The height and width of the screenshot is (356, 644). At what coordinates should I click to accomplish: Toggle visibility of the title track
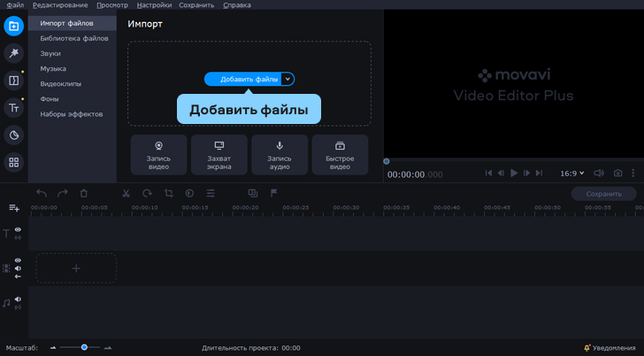click(18, 229)
